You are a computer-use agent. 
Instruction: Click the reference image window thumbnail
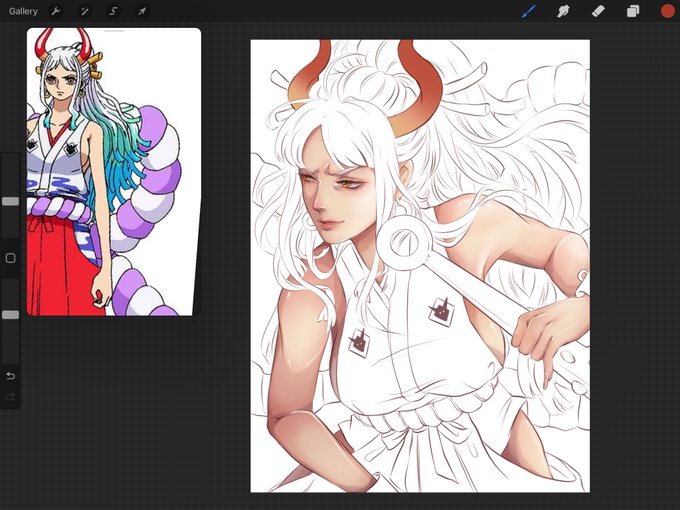[x=114, y=172]
